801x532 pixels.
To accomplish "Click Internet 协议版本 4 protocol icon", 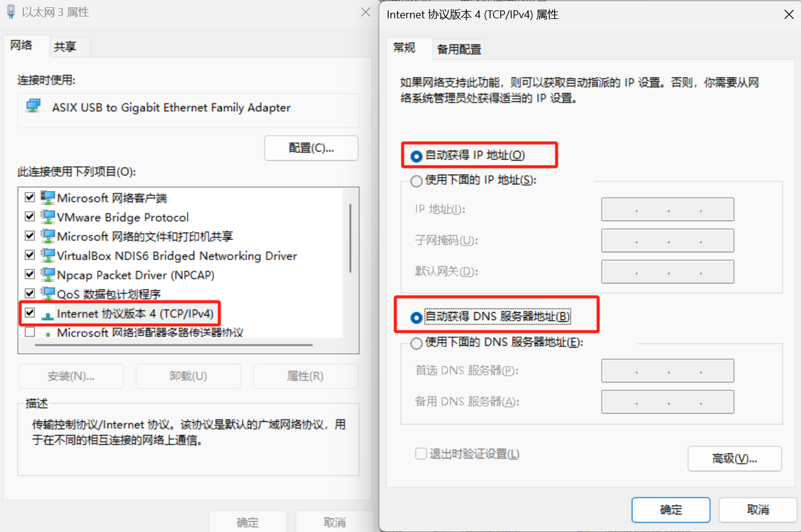I will 48,315.
